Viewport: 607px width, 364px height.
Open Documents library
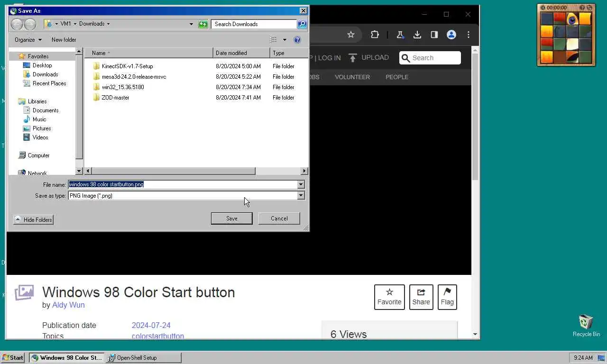coord(46,110)
